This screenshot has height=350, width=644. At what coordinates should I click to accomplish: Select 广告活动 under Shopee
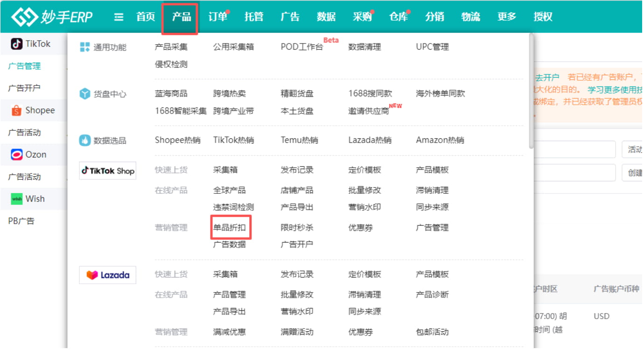24,133
